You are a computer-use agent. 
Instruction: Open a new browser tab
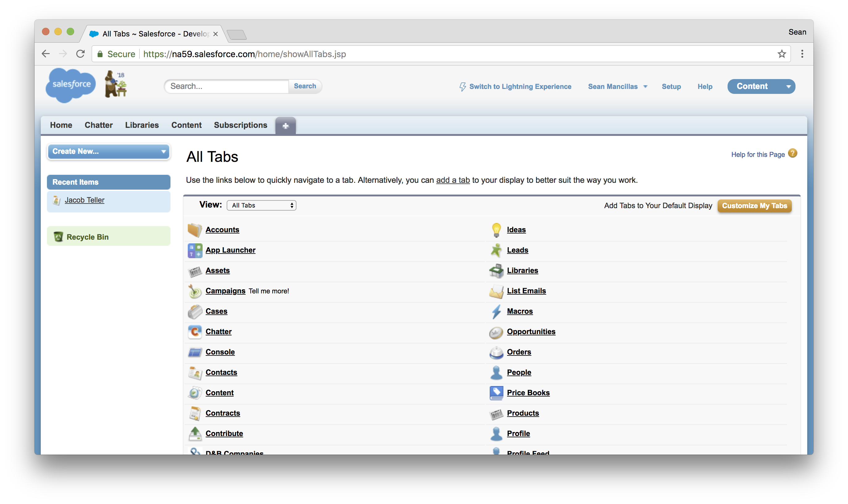coord(237,34)
